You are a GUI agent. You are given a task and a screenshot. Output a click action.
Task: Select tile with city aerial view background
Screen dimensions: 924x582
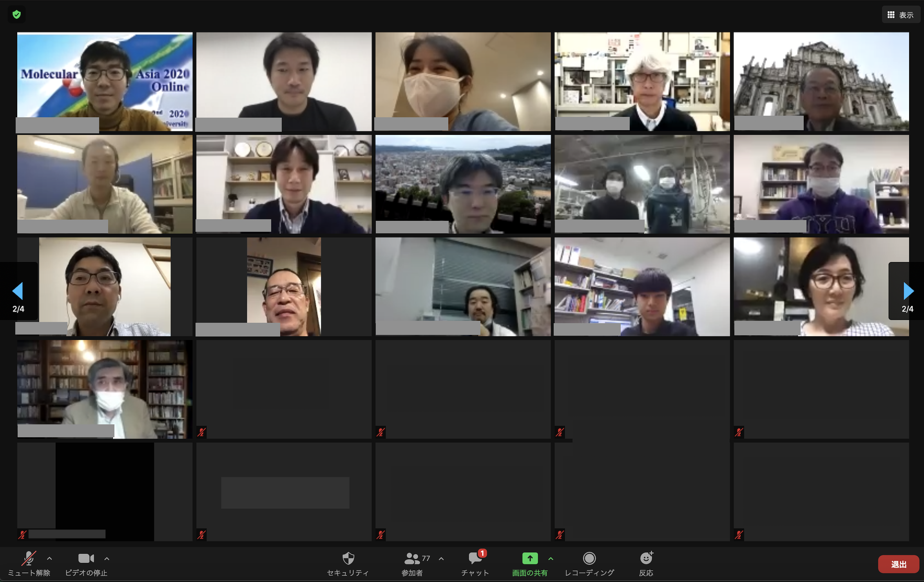463,184
